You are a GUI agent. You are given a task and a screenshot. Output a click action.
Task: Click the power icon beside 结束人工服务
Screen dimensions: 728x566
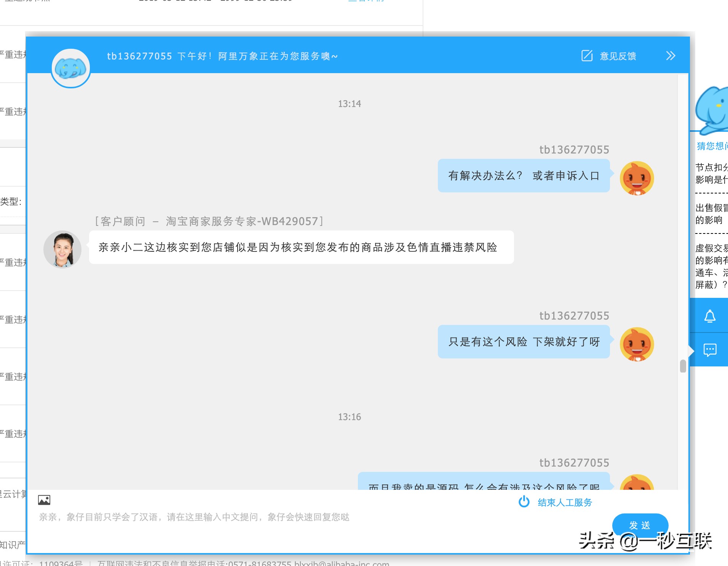(x=524, y=502)
